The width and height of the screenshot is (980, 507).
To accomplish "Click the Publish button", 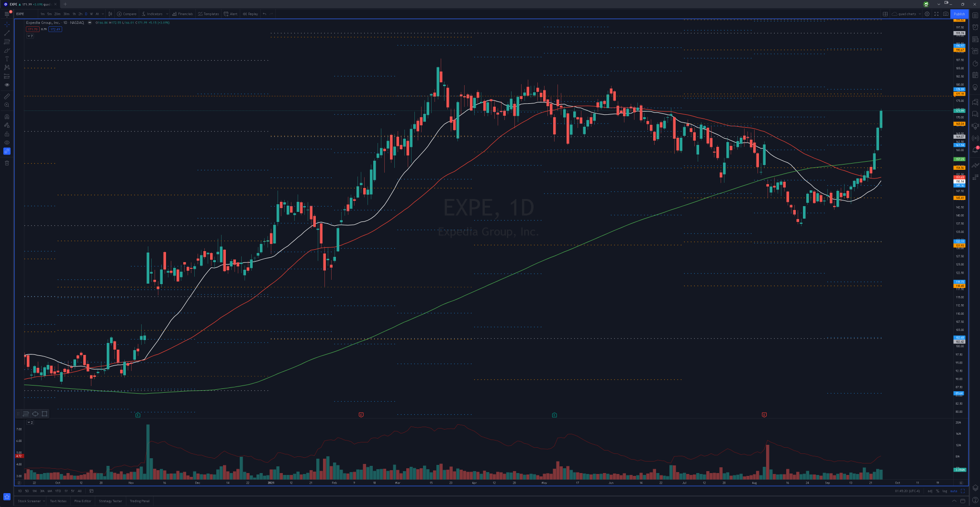I will (x=959, y=14).
